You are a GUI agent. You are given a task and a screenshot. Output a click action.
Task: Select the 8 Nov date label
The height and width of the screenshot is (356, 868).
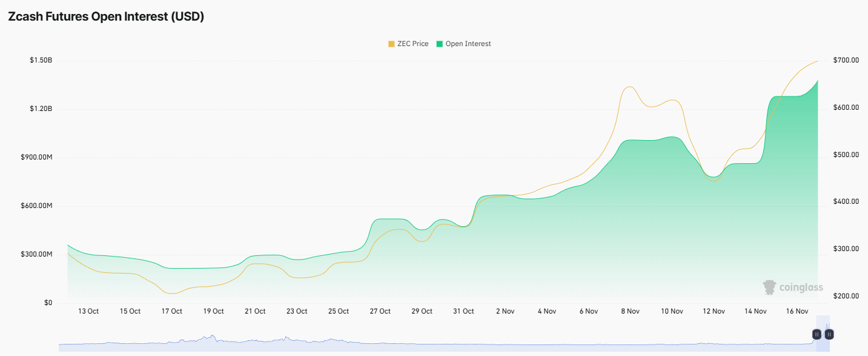tap(630, 311)
